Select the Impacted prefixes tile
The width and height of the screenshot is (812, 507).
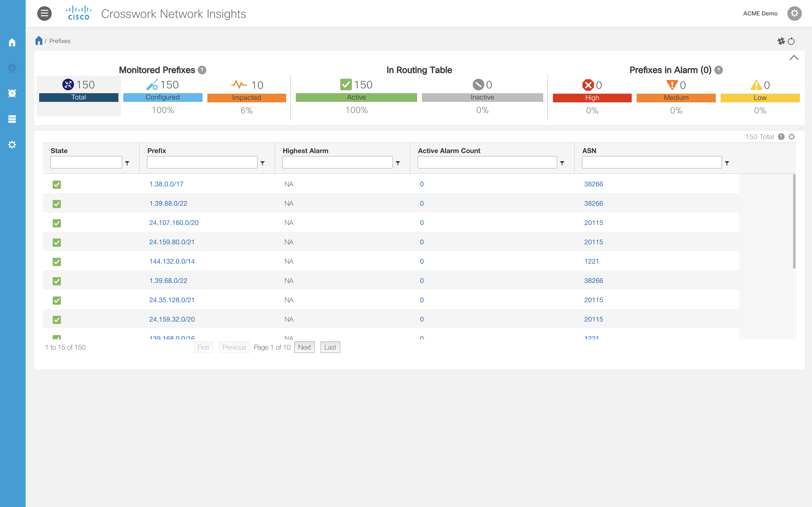pyautogui.click(x=246, y=97)
